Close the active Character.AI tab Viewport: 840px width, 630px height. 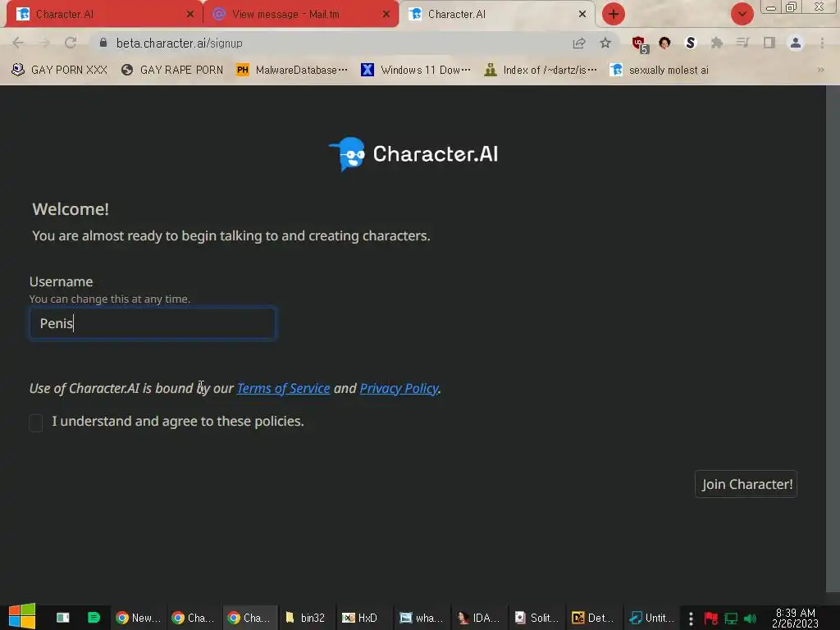[x=582, y=14]
